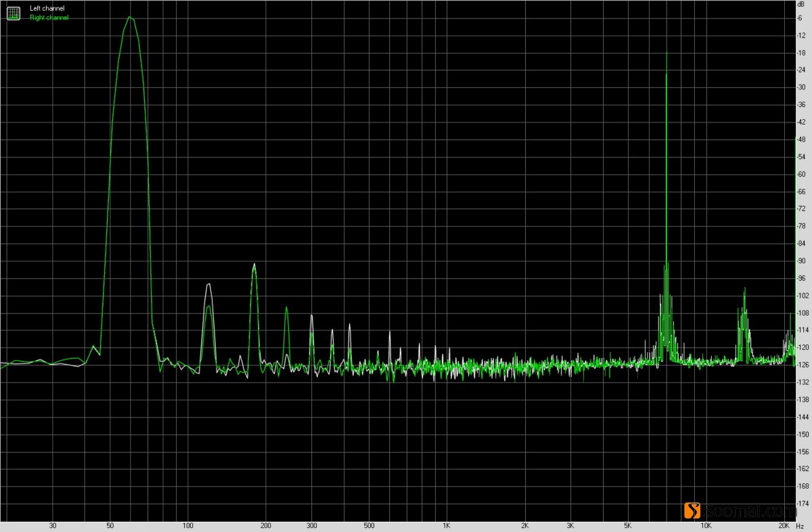Click the "-96" value on dB axis

pos(802,278)
